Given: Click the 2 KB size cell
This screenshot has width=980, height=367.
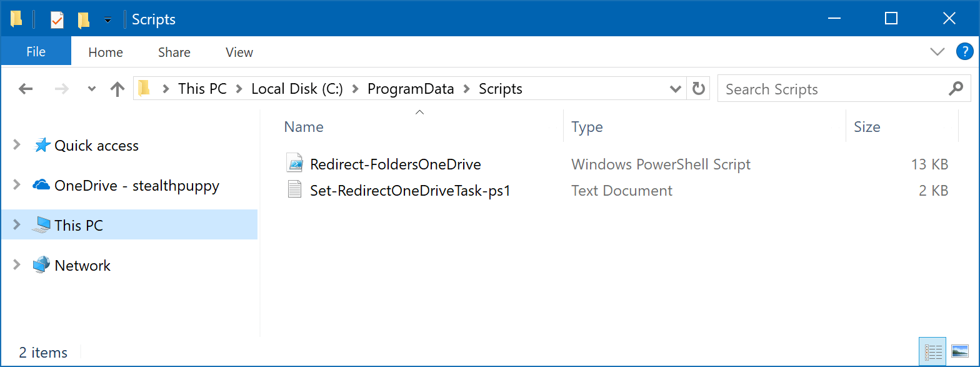Looking at the screenshot, I should click(x=934, y=191).
